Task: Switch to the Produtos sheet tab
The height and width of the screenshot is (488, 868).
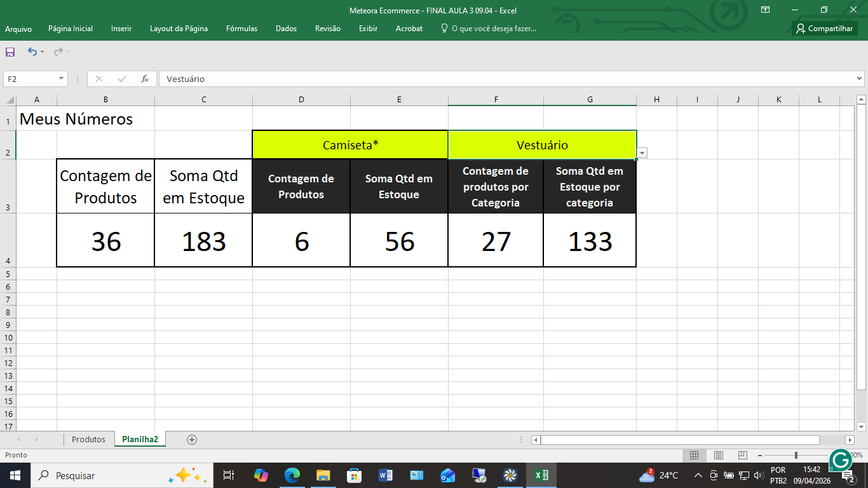Action: tap(88, 439)
